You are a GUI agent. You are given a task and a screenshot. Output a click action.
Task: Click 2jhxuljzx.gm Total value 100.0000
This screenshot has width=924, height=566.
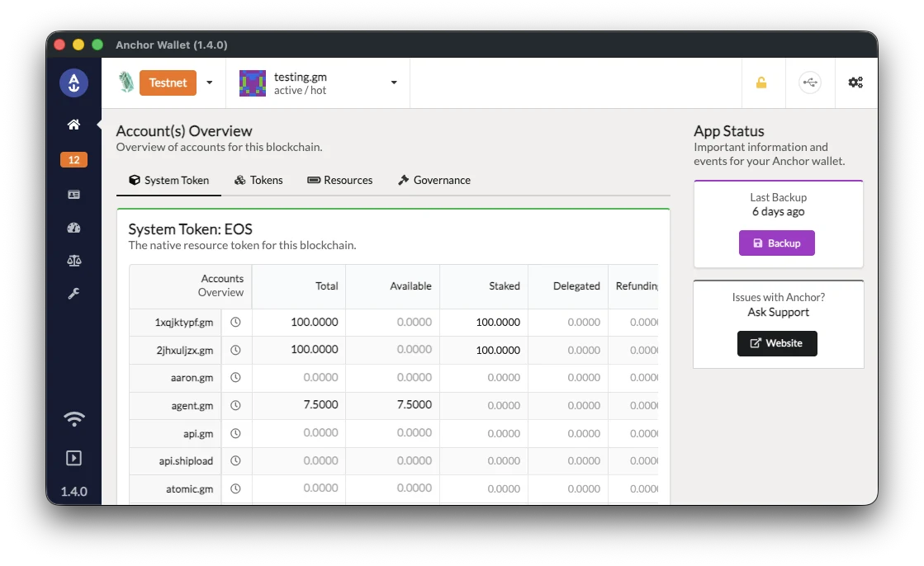click(x=314, y=349)
